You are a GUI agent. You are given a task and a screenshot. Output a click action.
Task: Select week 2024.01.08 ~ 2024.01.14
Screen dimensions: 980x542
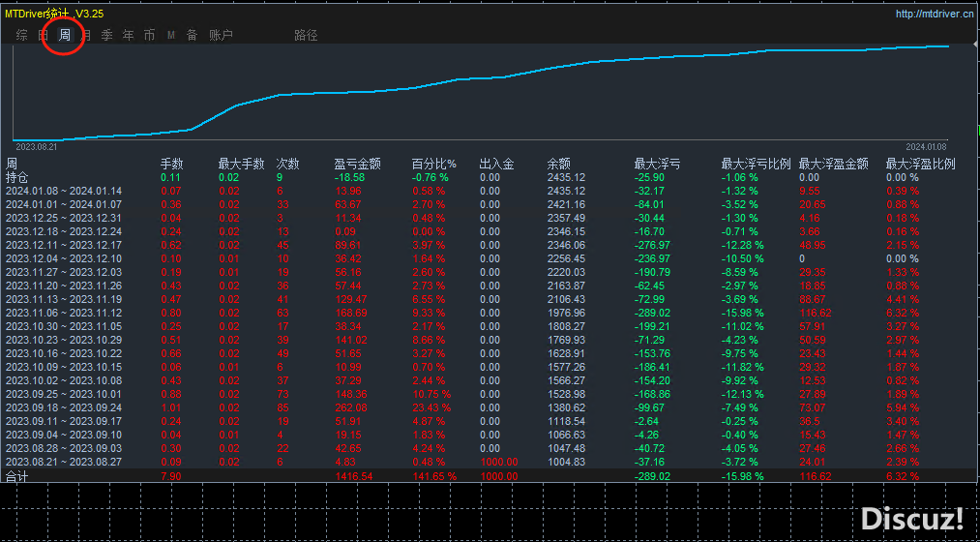(64, 191)
